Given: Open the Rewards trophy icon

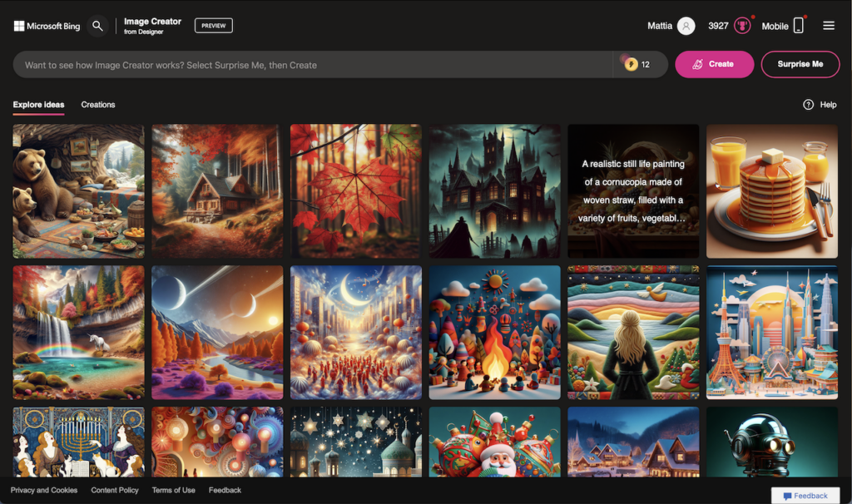Looking at the screenshot, I should (742, 26).
